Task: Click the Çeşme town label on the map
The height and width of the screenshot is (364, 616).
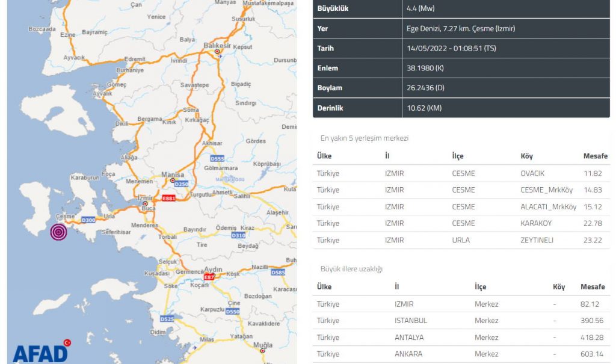Action: pyautogui.click(x=64, y=217)
